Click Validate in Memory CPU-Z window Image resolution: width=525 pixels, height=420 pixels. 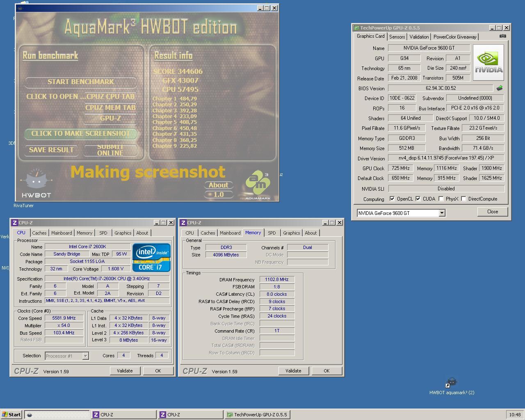(x=293, y=371)
